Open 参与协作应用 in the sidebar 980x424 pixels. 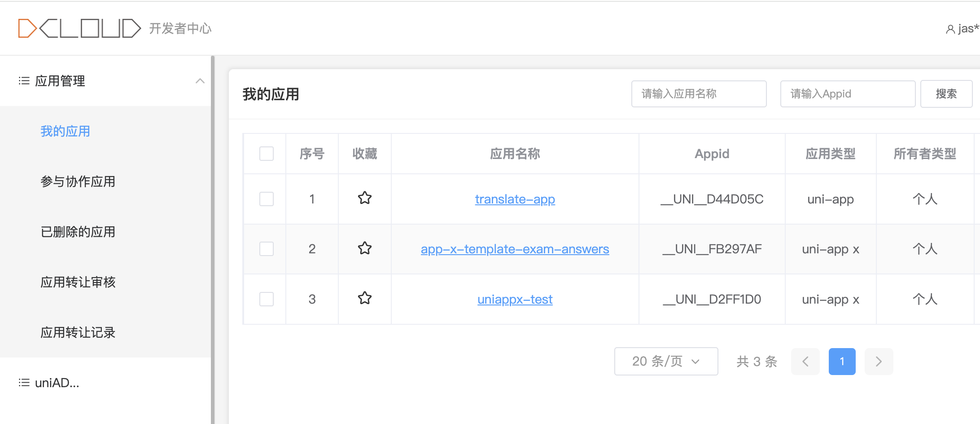coord(78,181)
